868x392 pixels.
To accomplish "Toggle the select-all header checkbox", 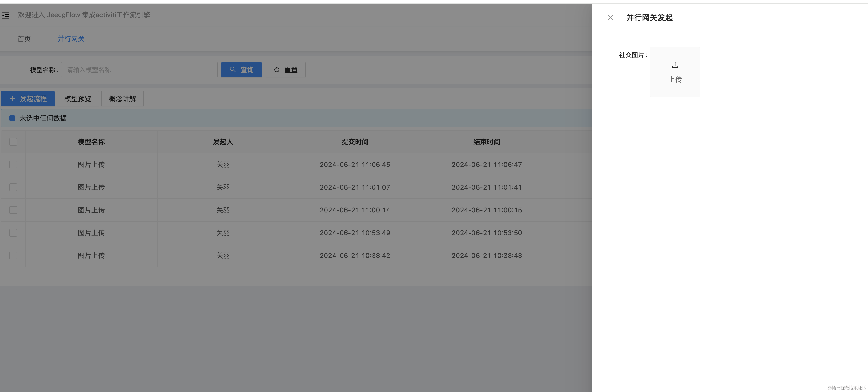I will coord(13,142).
